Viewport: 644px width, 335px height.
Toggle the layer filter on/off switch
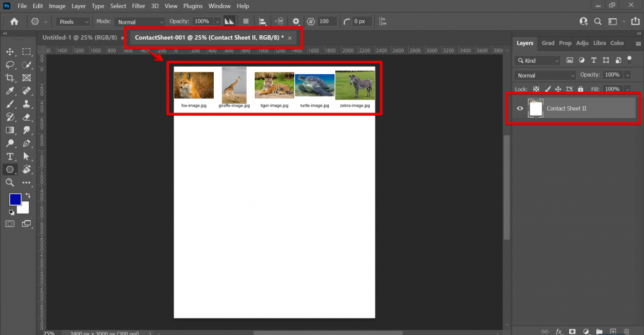coord(629,59)
